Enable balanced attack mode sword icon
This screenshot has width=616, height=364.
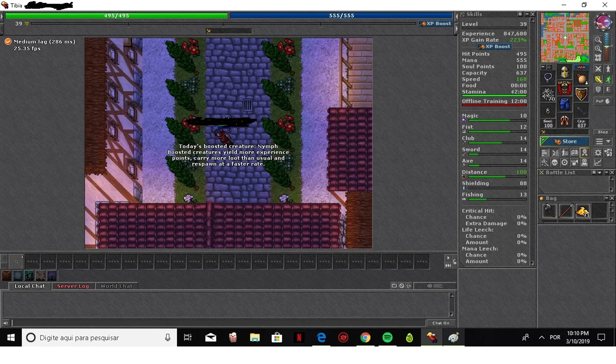[x=598, y=79]
